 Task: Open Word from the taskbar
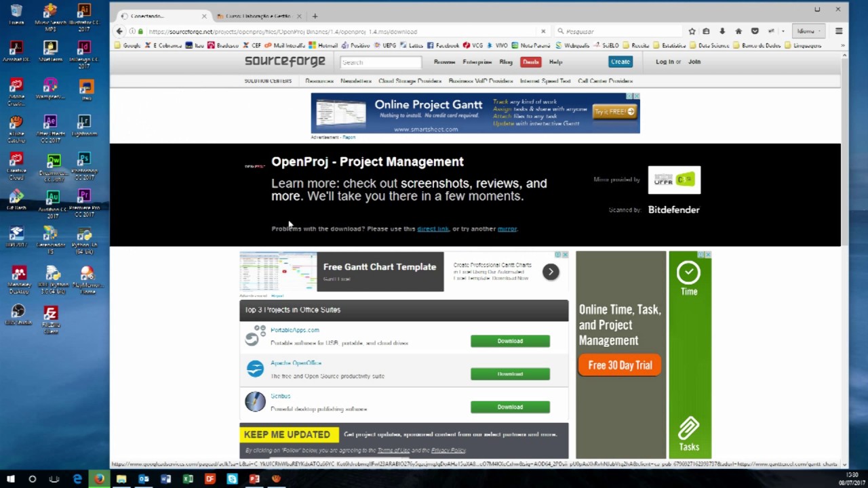[165, 479]
